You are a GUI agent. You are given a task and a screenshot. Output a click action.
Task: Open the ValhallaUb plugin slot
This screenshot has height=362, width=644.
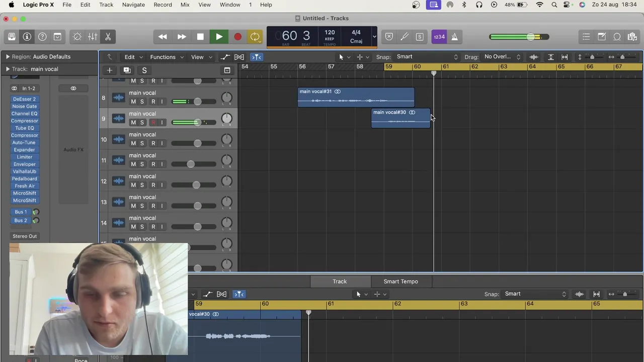tap(24, 171)
